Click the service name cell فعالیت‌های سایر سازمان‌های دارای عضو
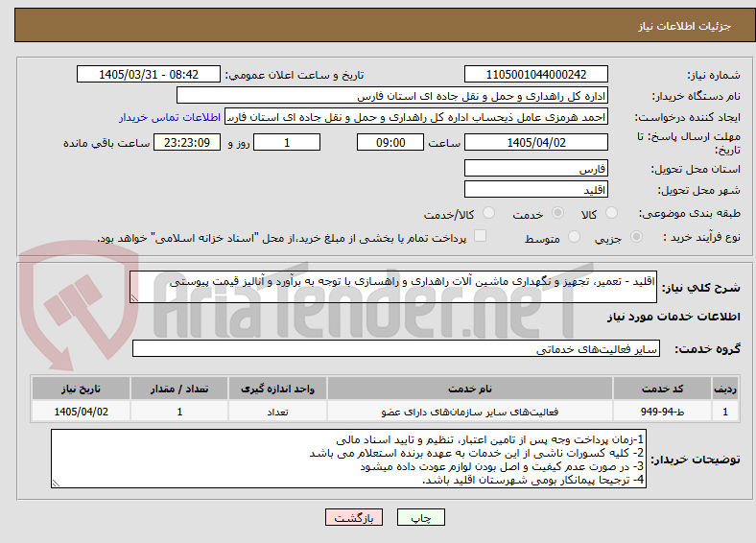 click(470, 412)
